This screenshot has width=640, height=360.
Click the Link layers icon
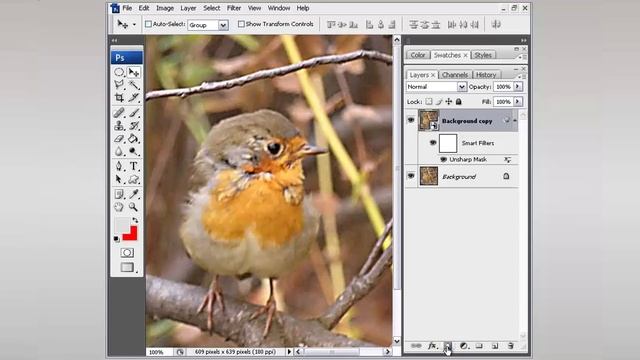point(416,346)
